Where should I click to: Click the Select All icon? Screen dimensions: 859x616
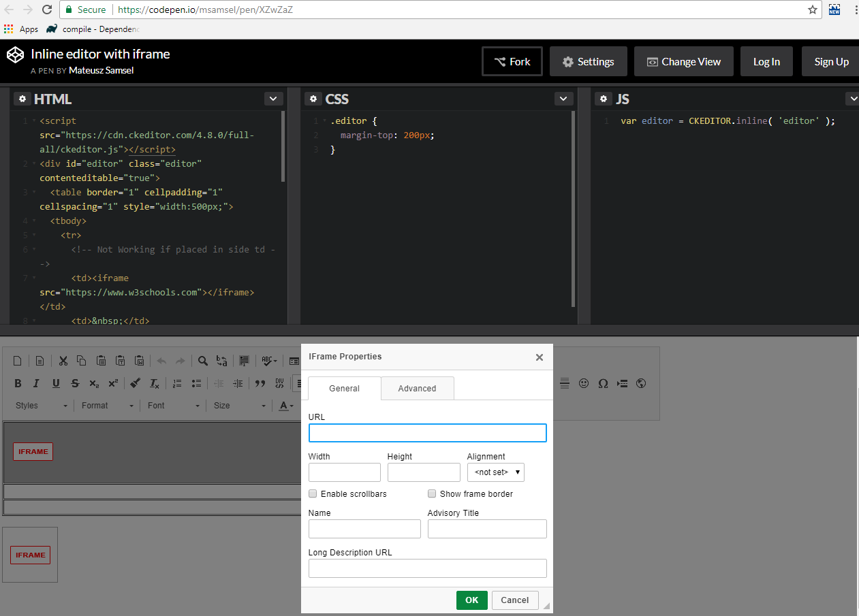[245, 361]
